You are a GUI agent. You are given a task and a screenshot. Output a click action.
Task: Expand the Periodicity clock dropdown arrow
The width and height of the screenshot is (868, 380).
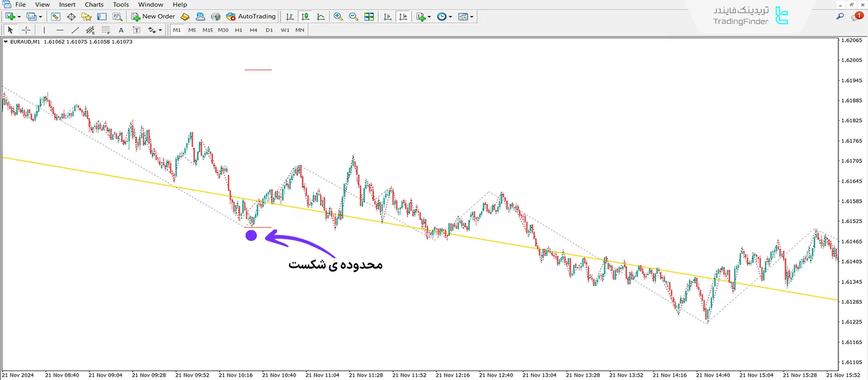[450, 17]
